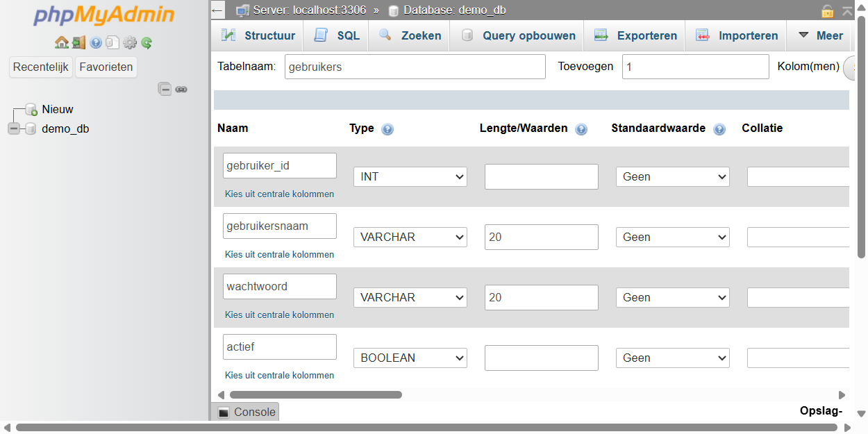The width and height of the screenshot is (868, 434).
Task: Click the Tabelnaam input field
Action: [x=415, y=67]
